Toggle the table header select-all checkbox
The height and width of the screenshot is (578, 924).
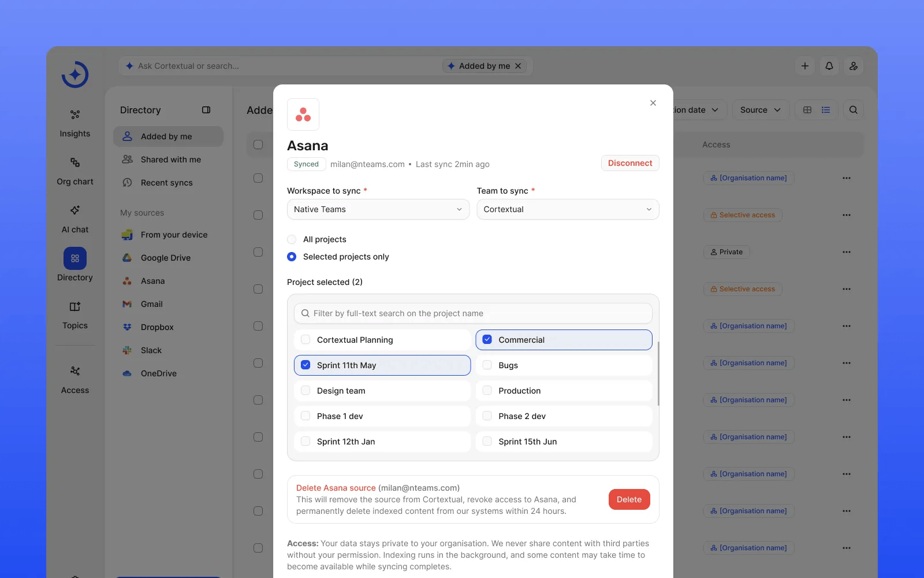[x=258, y=144]
